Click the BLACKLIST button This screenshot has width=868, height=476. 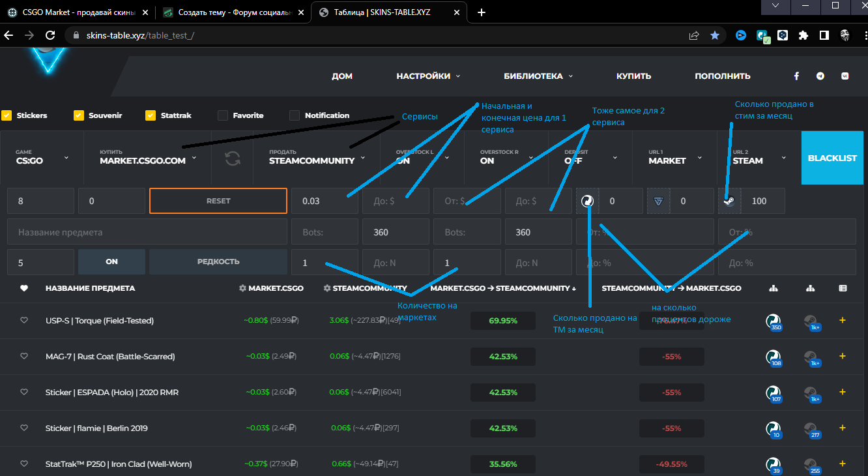[x=832, y=158]
